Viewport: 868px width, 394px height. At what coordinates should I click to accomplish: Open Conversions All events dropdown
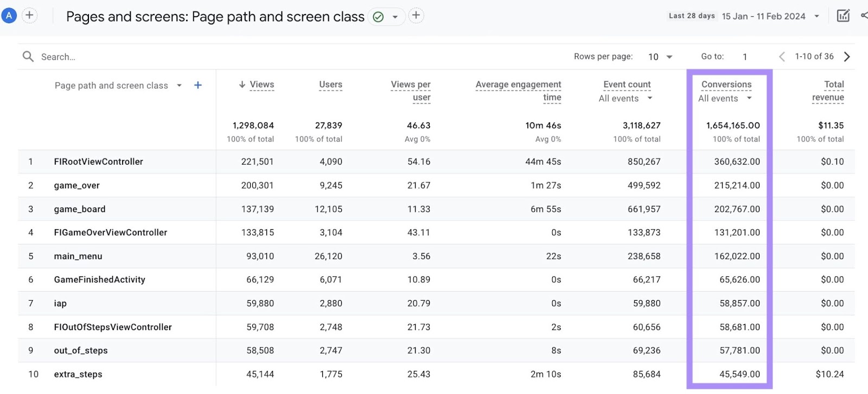[725, 98]
